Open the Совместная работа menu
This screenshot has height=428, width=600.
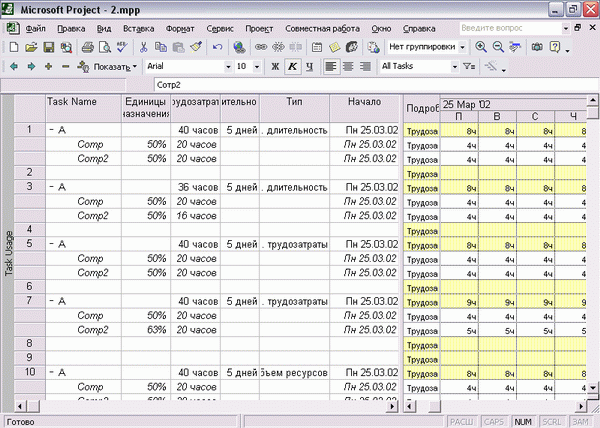click(322, 29)
